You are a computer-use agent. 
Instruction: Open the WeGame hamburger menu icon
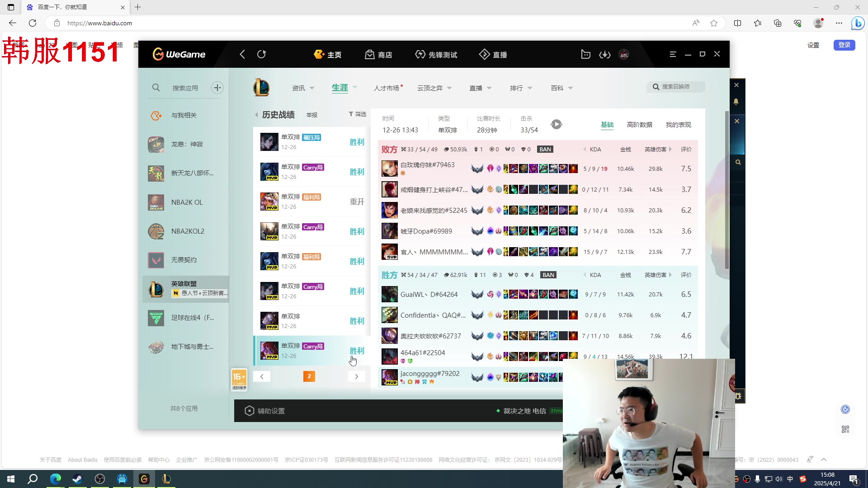pyautogui.click(x=673, y=54)
